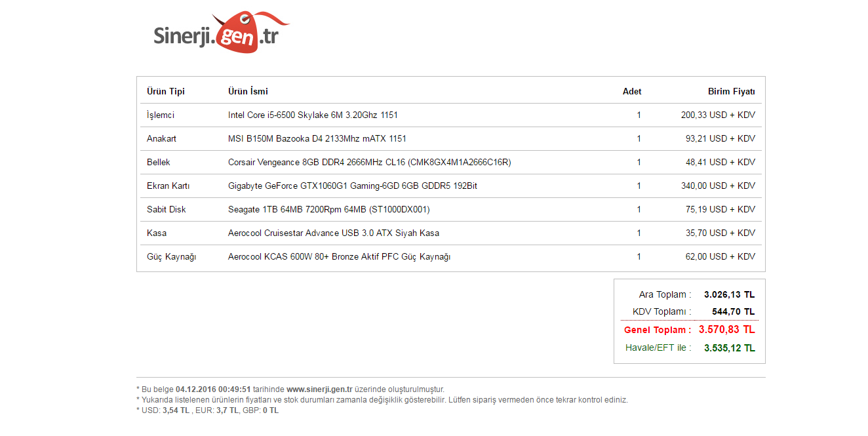This screenshot has width=868, height=436.
Task: Select Aerocool Cruisestar Advance product name
Action: (334, 233)
